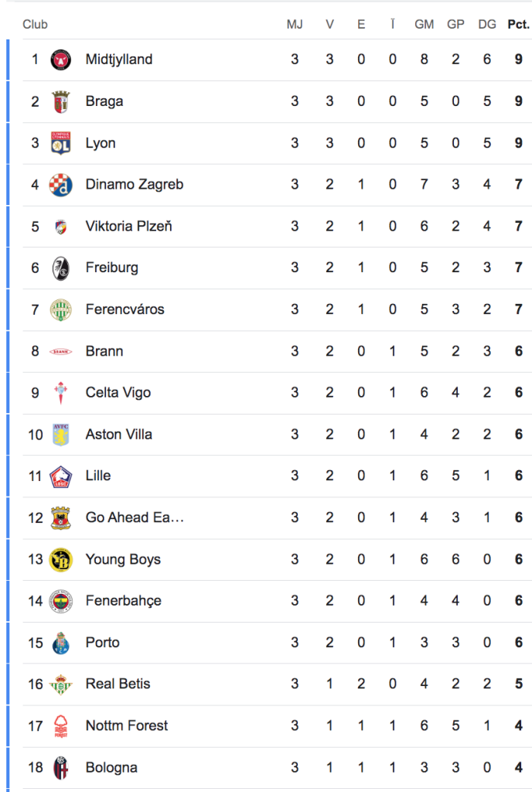Image resolution: width=532 pixels, height=792 pixels.
Task: Click the Pct. column header
Action: point(518,24)
